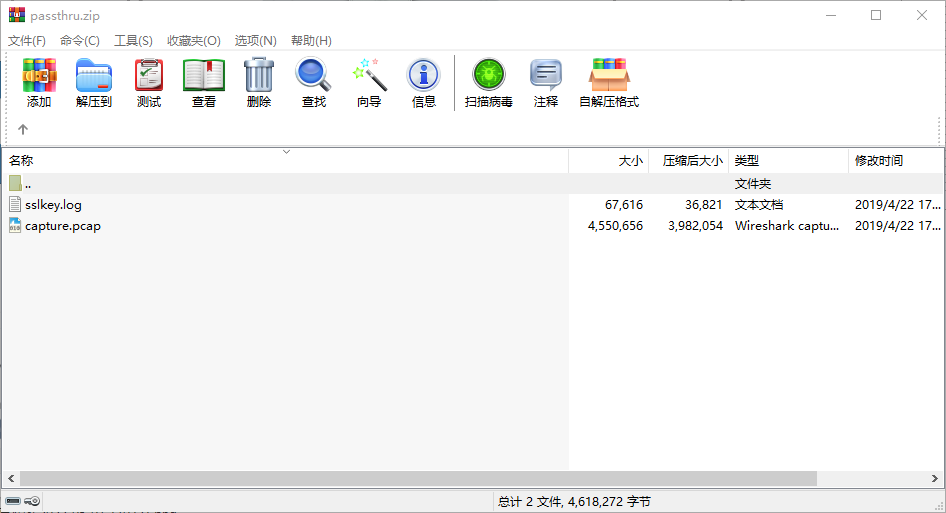This screenshot has width=946, height=513.
Task: Click type text 文本文档
Action: 758,205
